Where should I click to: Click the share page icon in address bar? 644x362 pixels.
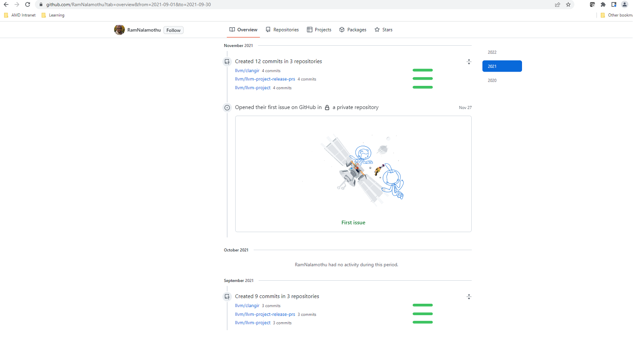557,5
